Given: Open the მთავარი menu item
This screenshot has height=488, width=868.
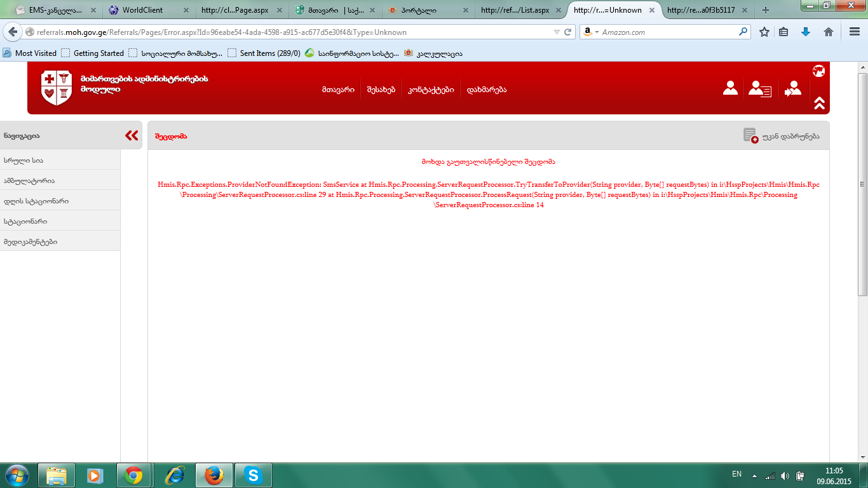Looking at the screenshot, I should (x=338, y=90).
